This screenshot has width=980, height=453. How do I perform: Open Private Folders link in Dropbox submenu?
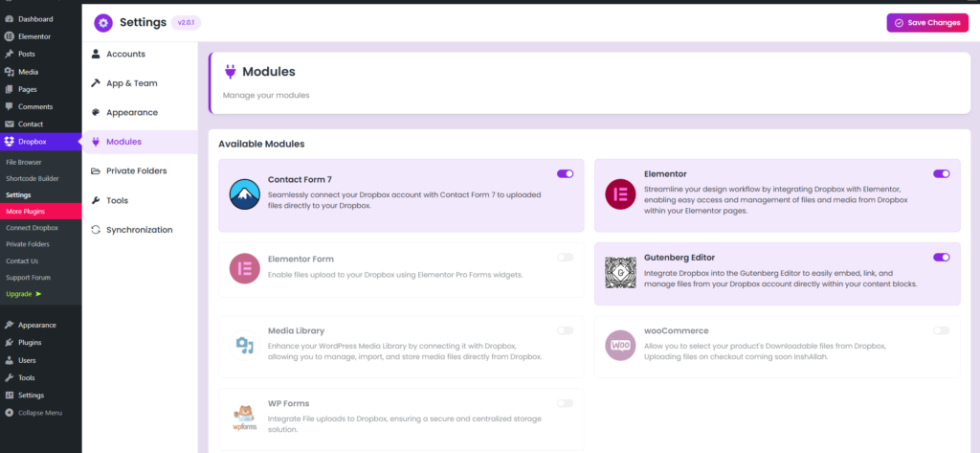[x=28, y=244]
